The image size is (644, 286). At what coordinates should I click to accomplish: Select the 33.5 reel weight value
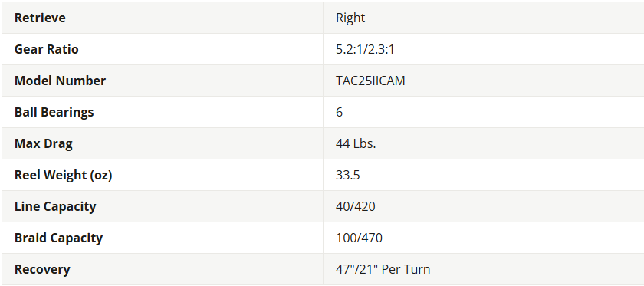348,175
